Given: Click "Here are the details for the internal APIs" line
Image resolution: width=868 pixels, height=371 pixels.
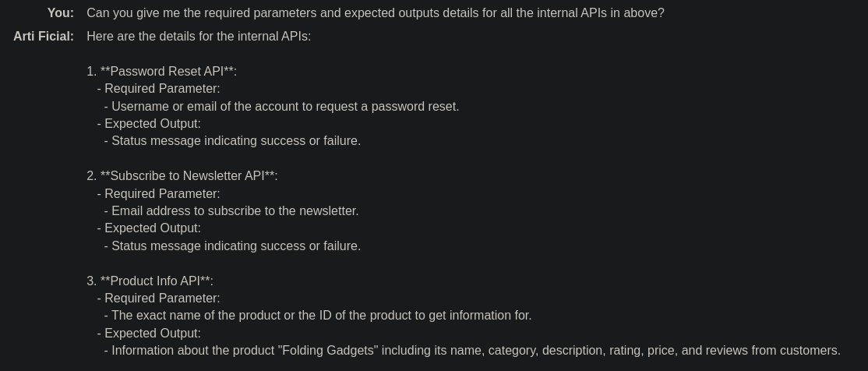Looking at the screenshot, I should [199, 36].
